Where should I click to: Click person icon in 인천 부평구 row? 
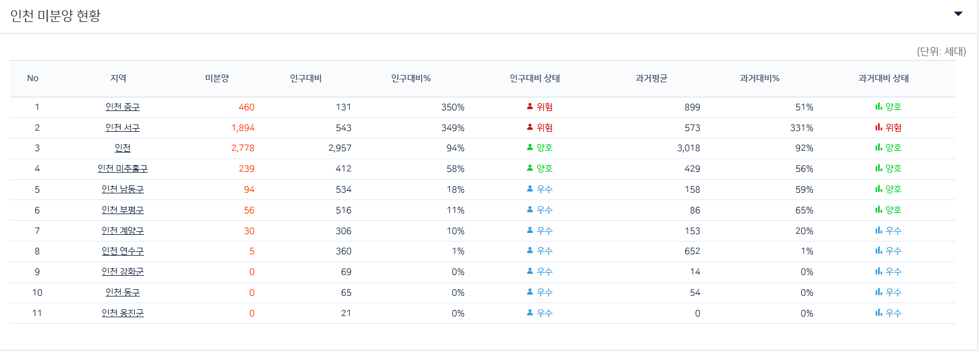pos(530,209)
